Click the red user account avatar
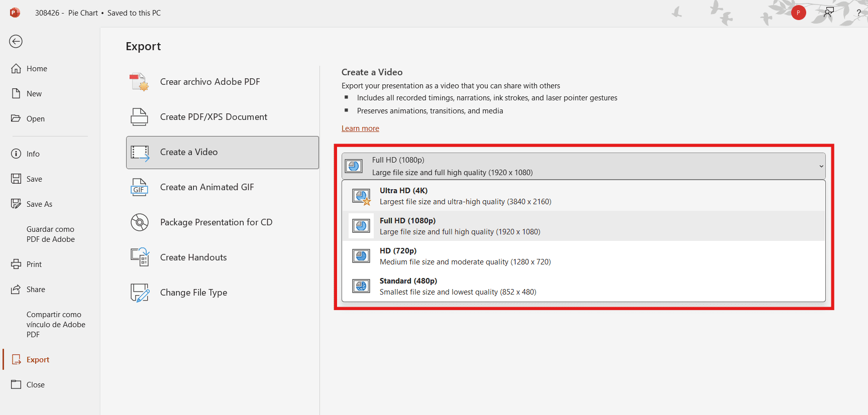 point(798,13)
